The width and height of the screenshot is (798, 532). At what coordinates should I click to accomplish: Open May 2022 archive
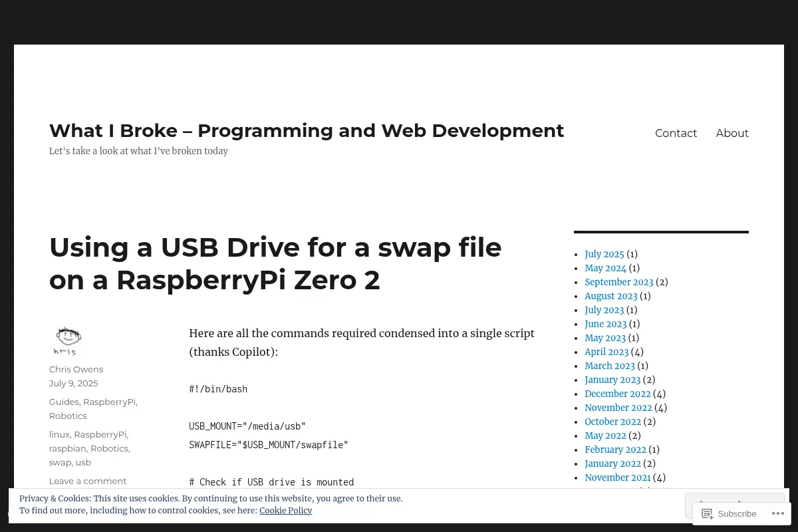tap(605, 436)
